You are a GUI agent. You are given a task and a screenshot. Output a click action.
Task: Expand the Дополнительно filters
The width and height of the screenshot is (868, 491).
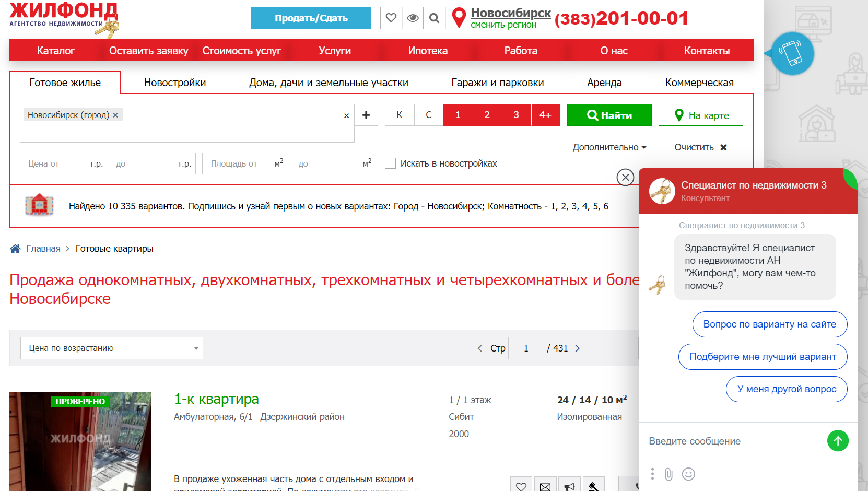click(609, 147)
